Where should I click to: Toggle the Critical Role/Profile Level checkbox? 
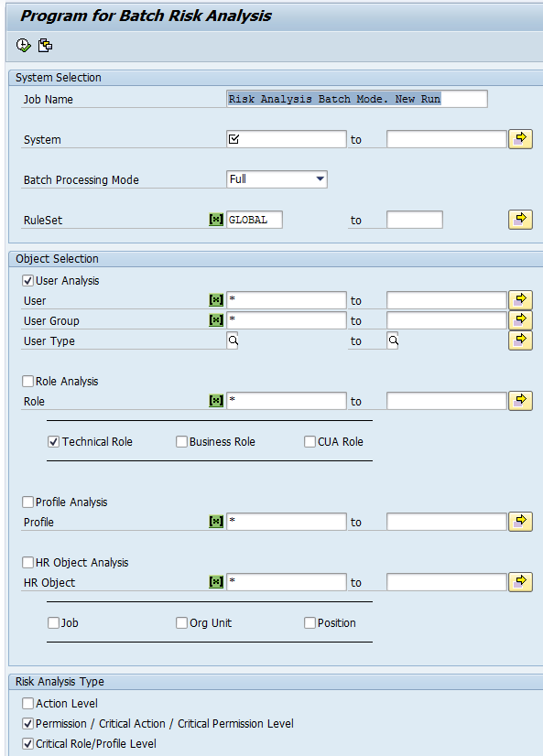[28, 743]
